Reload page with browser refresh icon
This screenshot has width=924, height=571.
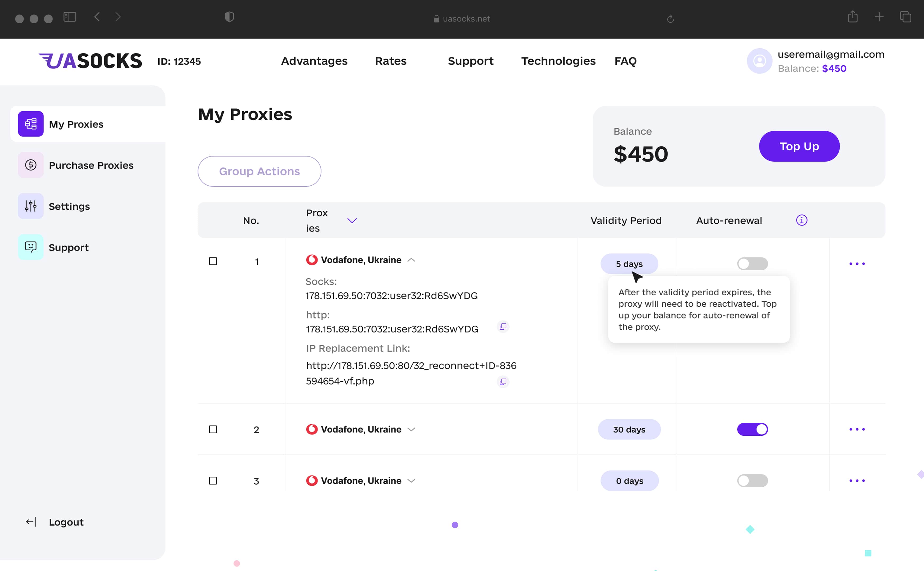click(x=670, y=19)
